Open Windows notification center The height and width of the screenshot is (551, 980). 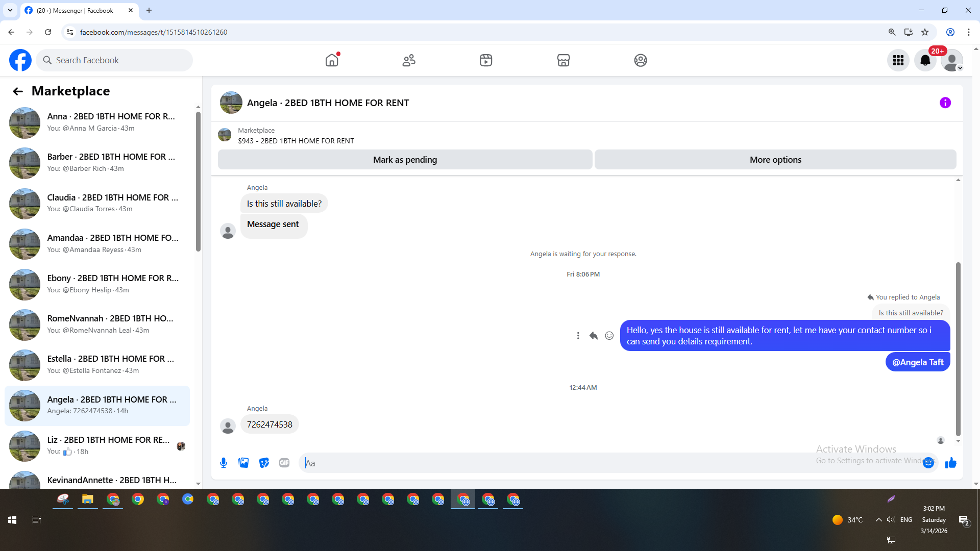(x=964, y=520)
